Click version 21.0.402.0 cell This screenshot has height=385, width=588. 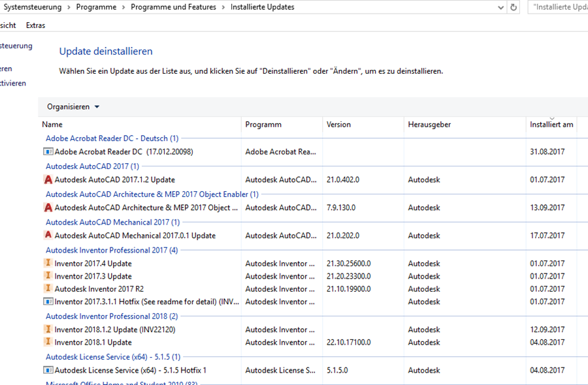[x=343, y=179]
